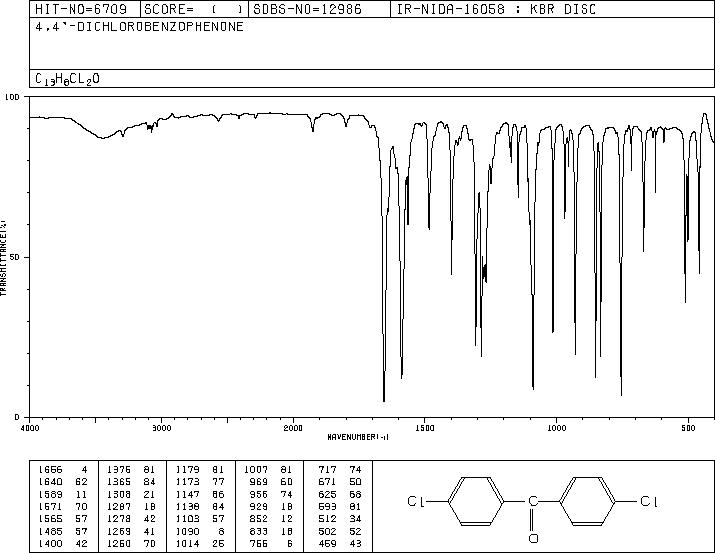Click the 1365 peak entry in table
The image size is (715, 553).
tap(132, 482)
